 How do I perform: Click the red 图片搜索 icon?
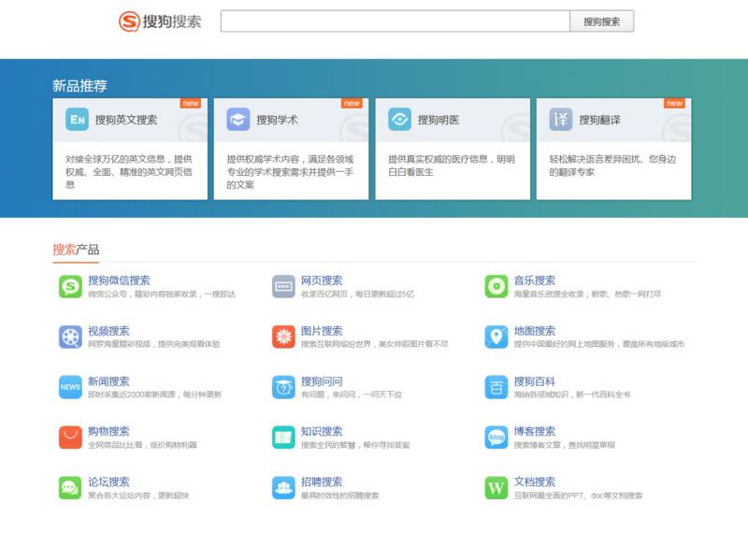click(x=284, y=337)
